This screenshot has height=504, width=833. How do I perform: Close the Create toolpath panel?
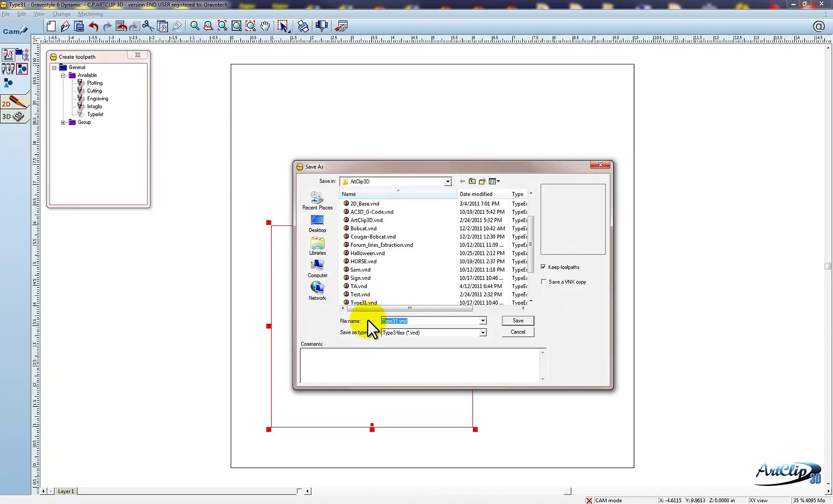pos(138,55)
